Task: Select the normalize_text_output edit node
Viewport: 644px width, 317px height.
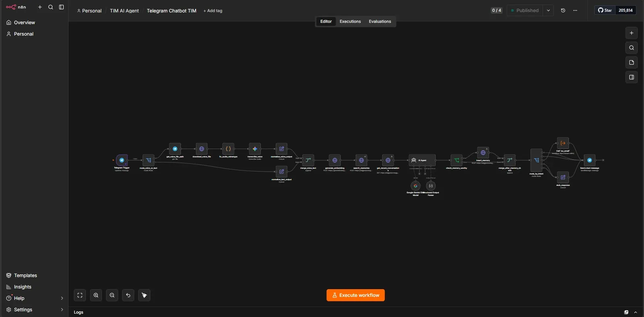Action: [281, 171]
